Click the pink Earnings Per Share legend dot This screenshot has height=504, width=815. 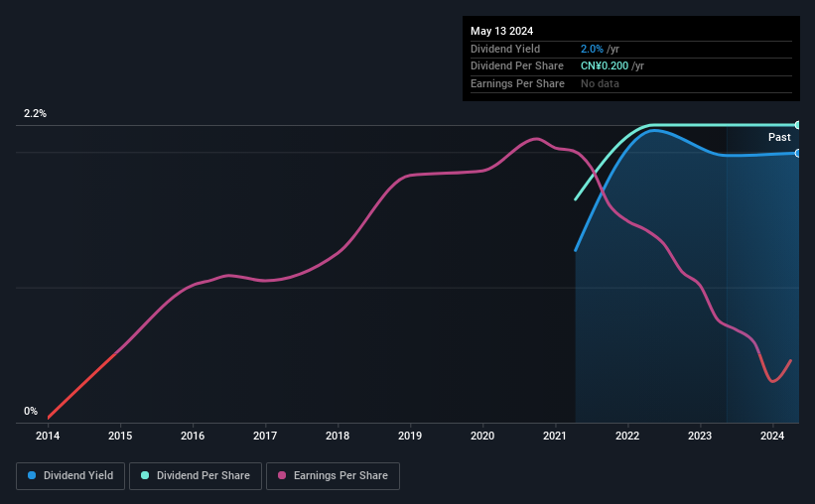(282, 475)
